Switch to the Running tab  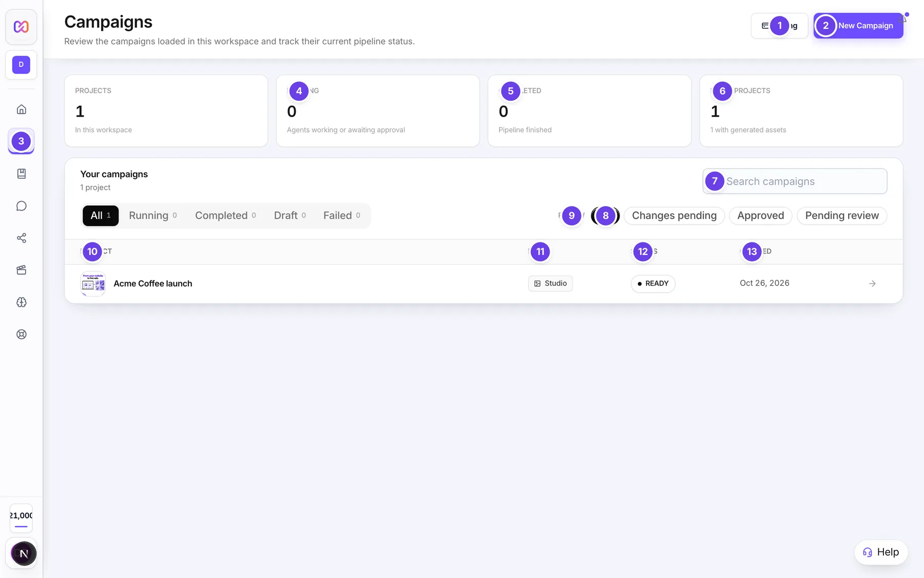(153, 216)
